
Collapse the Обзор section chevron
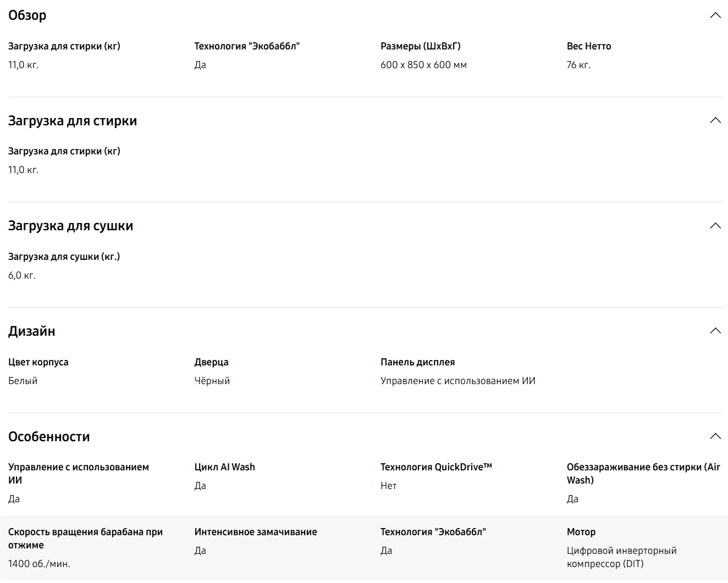click(x=715, y=15)
